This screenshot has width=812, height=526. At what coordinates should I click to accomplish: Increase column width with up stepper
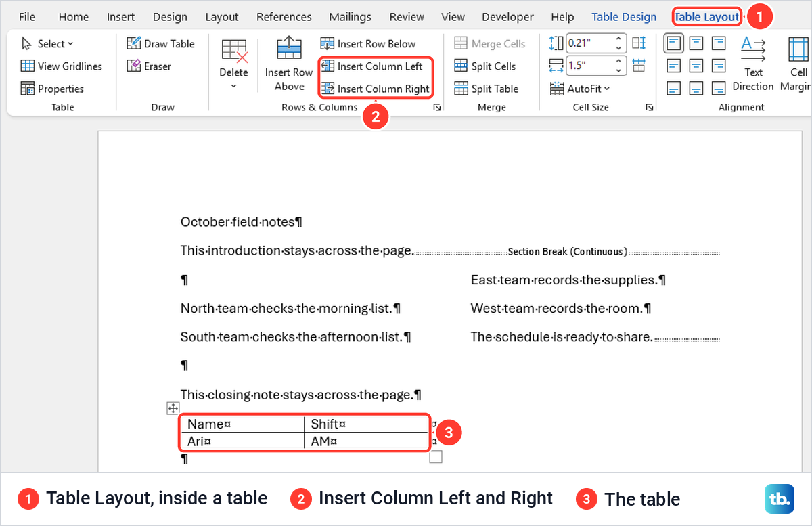618,62
